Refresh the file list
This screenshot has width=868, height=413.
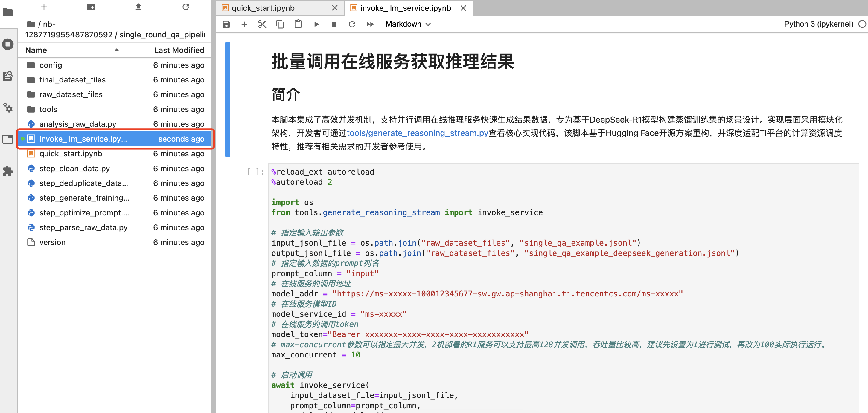click(x=186, y=7)
